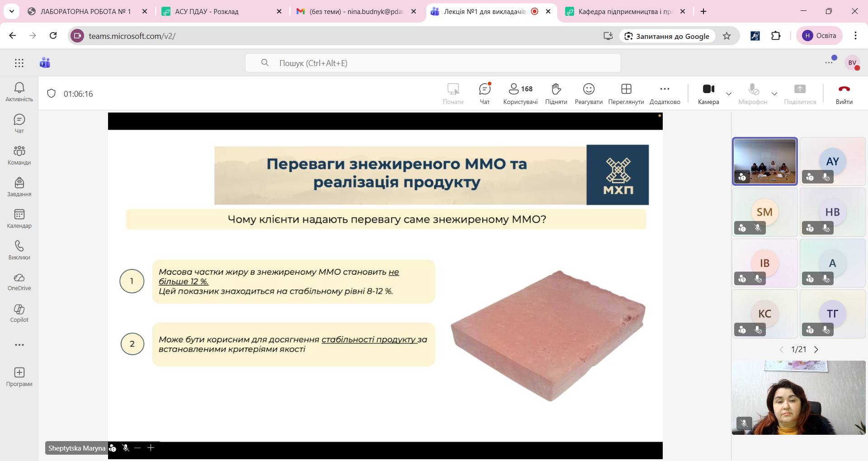
Task: Toggle the Мікрофон mute state
Action: tap(752, 94)
